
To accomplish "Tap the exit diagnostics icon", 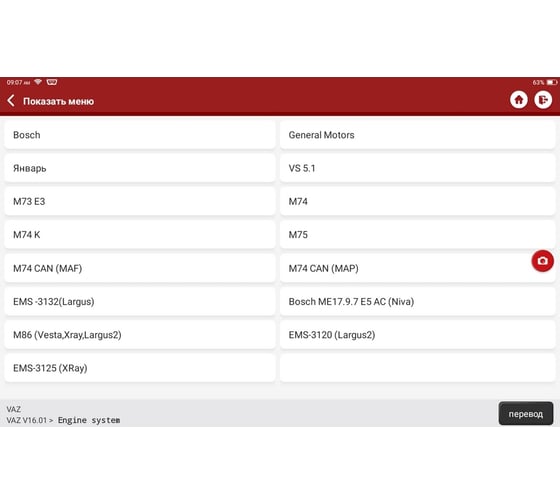I will pos(543,100).
